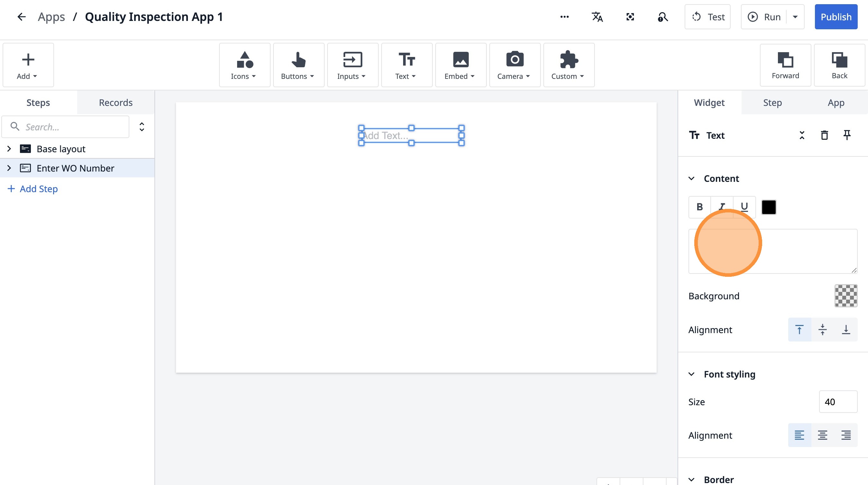
Task: Click the translation icon in header
Action: click(597, 17)
